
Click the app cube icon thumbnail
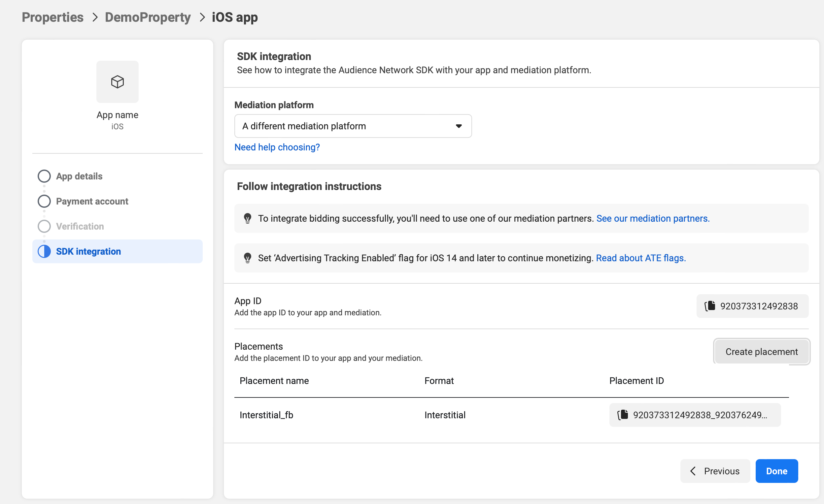point(118,81)
